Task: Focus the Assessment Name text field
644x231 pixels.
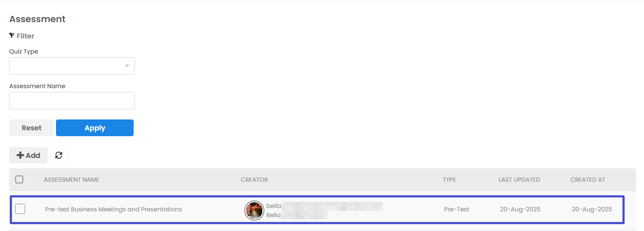Action: click(x=72, y=101)
